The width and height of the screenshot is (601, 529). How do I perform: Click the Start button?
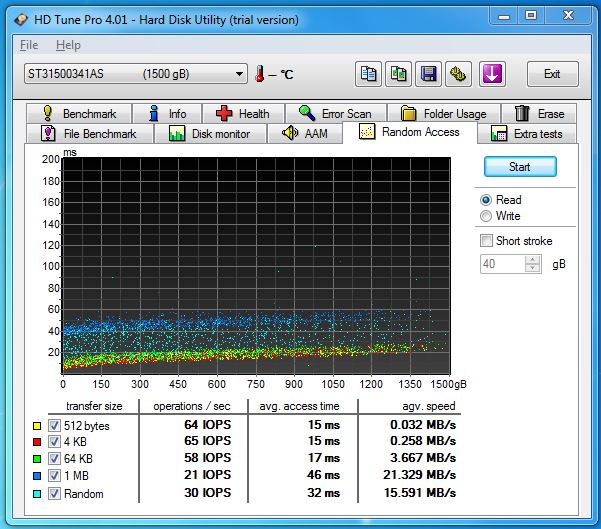[x=520, y=167]
